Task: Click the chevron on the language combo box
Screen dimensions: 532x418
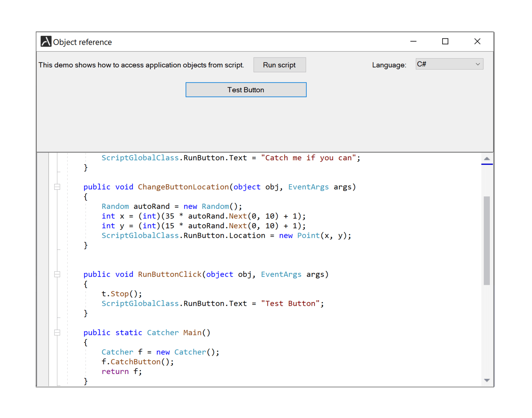Action: pos(478,64)
